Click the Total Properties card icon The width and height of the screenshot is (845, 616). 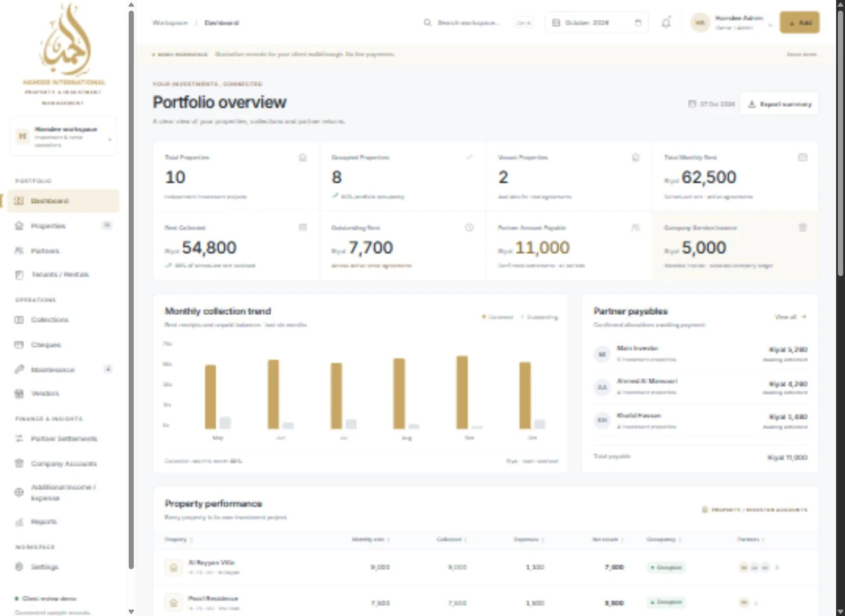point(303,158)
